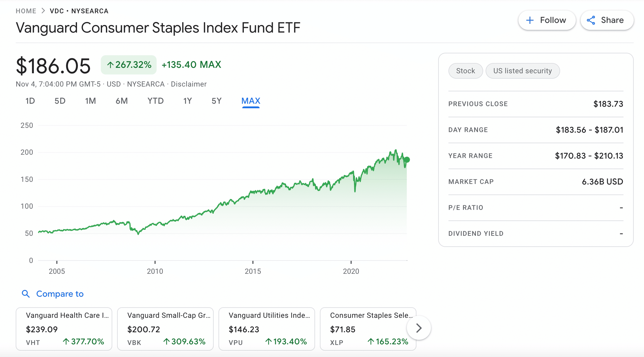Click the 165.23% gain on XLP card
644x357 pixels.
tap(388, 342)
